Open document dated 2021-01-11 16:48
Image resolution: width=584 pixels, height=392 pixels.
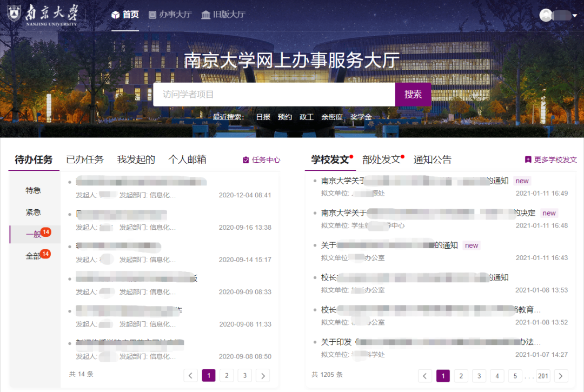[440, 219]
